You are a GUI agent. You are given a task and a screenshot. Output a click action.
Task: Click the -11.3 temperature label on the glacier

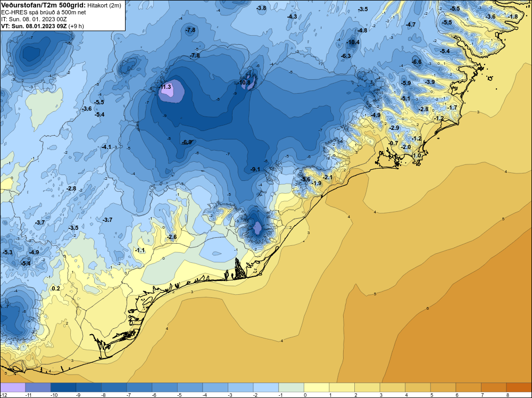[165, 87]
